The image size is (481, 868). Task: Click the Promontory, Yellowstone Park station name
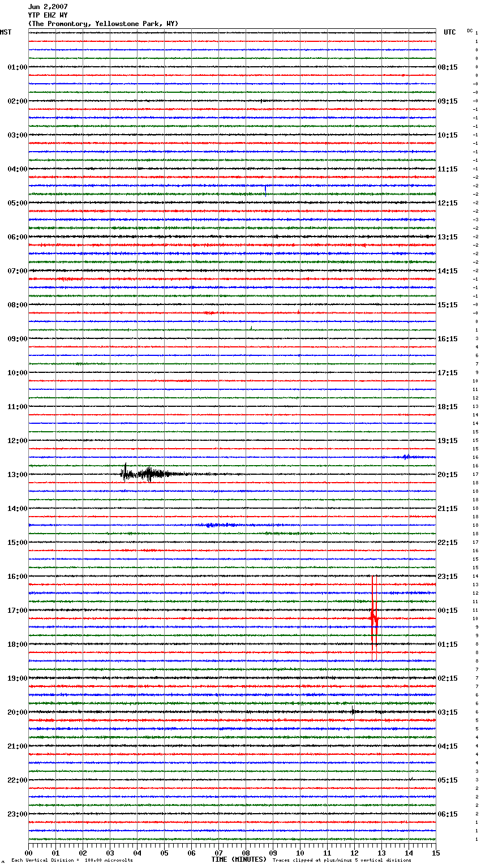click(103, 24)
